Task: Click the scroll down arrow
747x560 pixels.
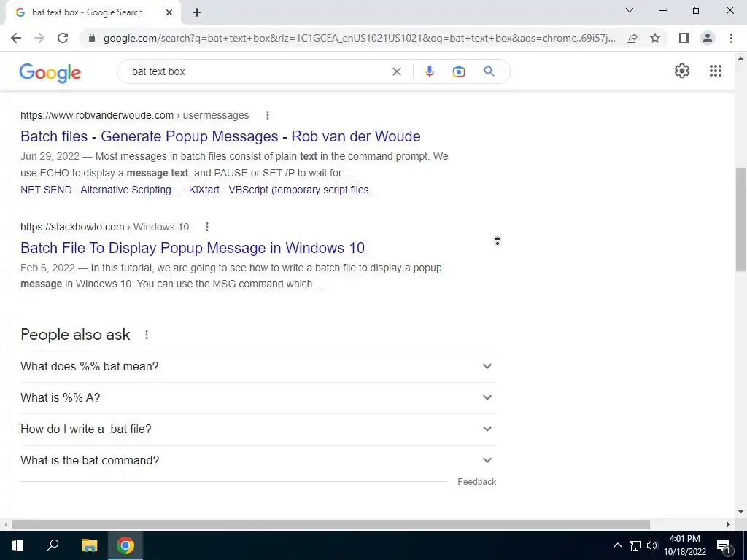Action: (740, 513)
